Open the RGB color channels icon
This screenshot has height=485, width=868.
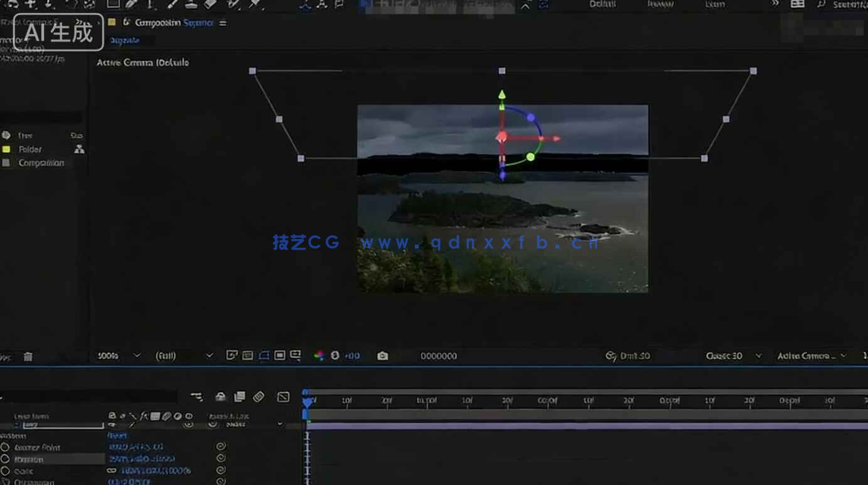(319, 356)
